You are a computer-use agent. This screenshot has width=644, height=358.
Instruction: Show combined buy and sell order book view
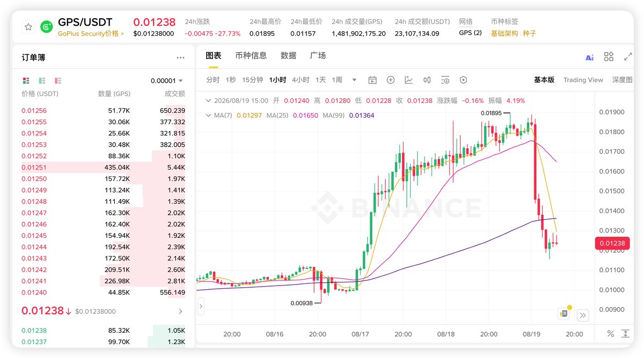pos(26,81)
